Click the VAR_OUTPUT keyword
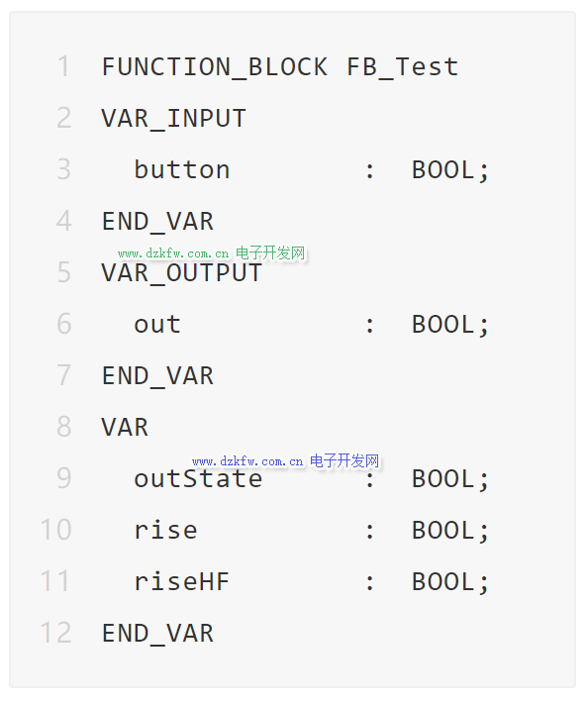The height and width of the screenshot is (706, 588). [182, 273]
